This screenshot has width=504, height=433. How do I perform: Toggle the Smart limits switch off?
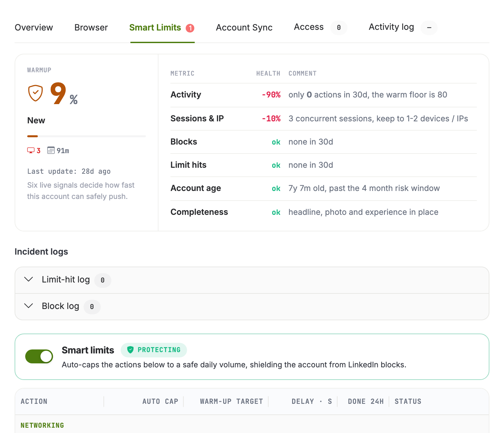(x=39, y=356)
